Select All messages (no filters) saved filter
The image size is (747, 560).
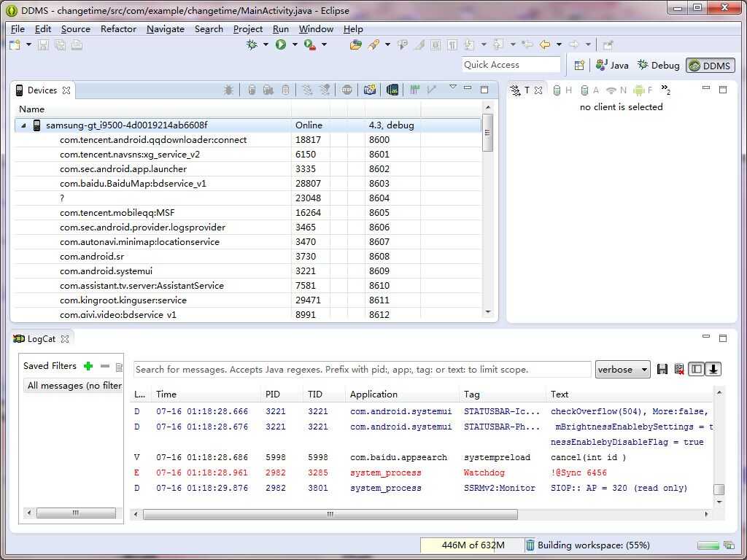pos(74,386)
